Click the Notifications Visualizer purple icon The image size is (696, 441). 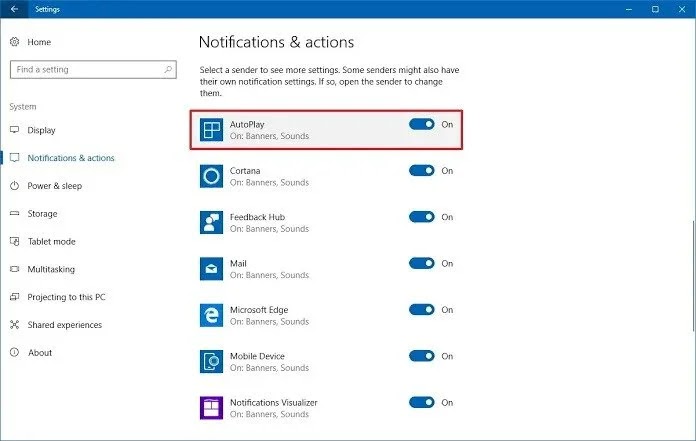pyautogui.click(x=211, y=408)
